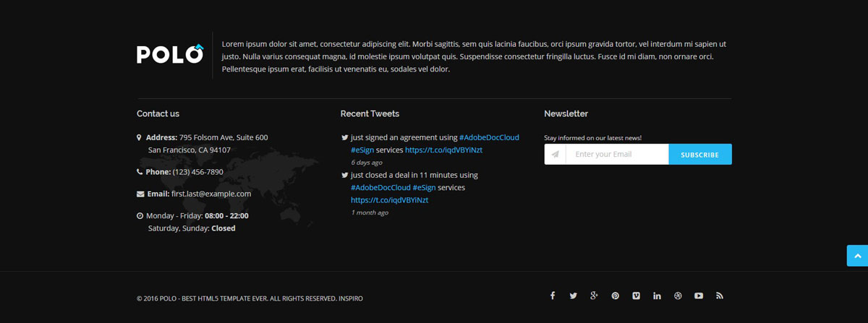Viewport: 868px width, 323px height.
Task: Open the Google Plus social icon
Action: pyautogui.click(x=594, y=296)
